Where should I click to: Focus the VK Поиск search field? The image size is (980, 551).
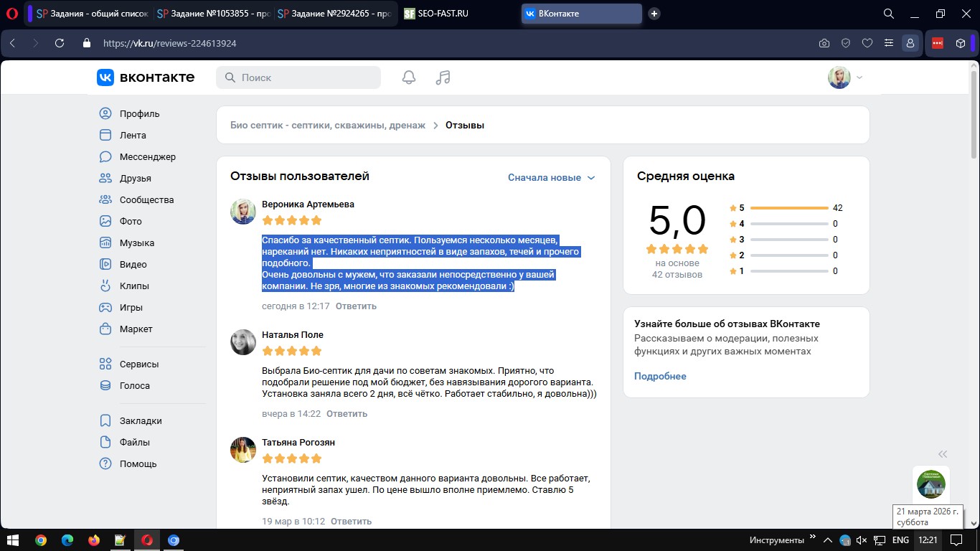298,77
